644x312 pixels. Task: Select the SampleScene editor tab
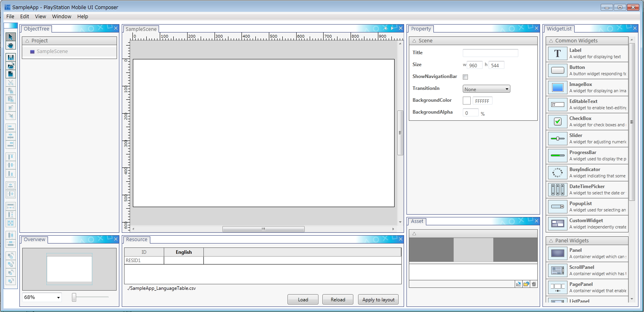pos(141,29)
